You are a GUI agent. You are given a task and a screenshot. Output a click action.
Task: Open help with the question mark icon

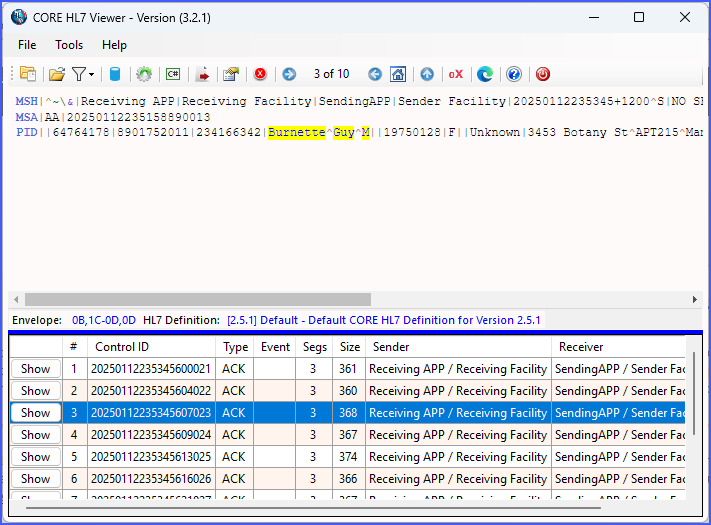514,74
